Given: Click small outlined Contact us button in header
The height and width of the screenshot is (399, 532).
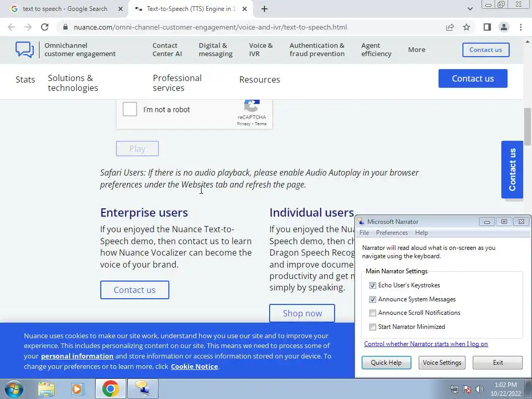Looking at the screenshot, I should click(486, 50).
